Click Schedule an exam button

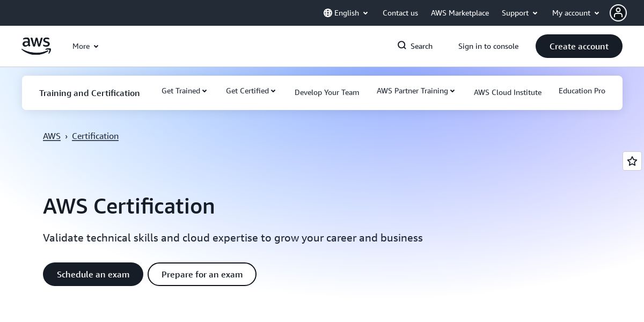tap(93, 274)
